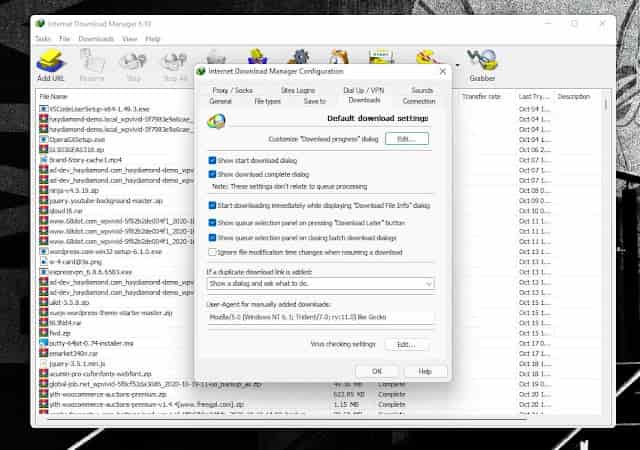Switch to the Sites Logins tab
640x450 pixels.
pos(298,90)
